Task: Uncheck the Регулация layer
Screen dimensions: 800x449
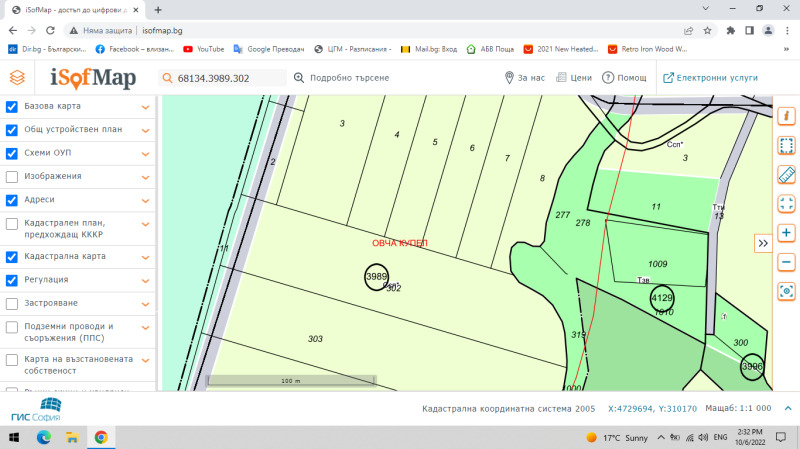Action: [12, 281]
